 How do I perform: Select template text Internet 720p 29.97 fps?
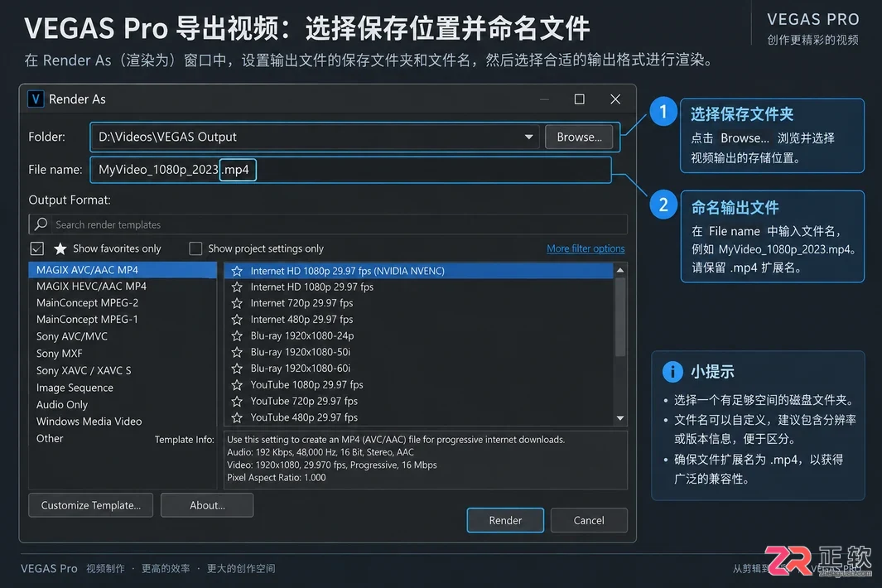click(302, 303)
